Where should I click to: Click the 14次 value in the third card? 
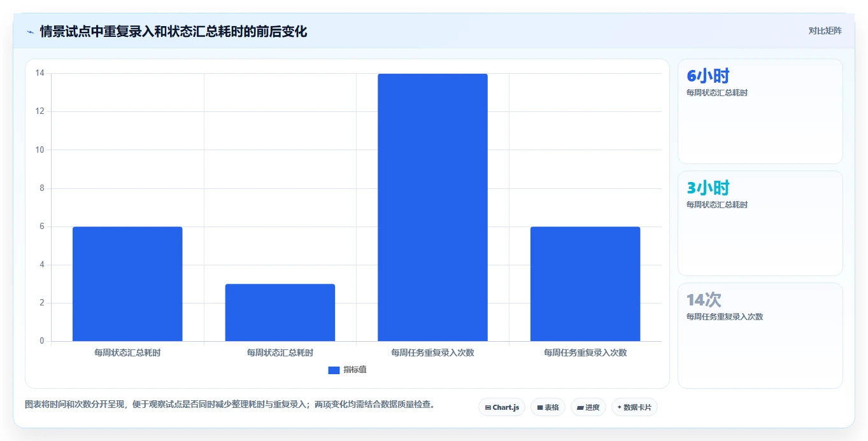tap(704, 300)
